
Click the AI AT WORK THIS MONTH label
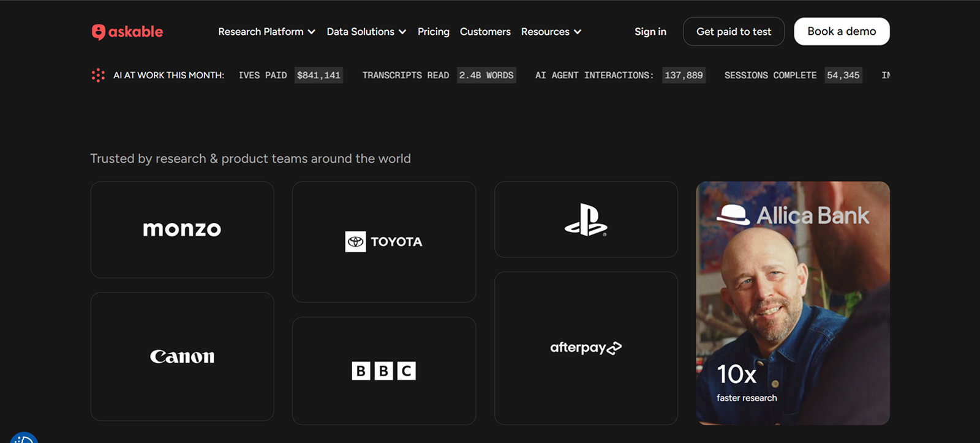[x=168, y=75]
